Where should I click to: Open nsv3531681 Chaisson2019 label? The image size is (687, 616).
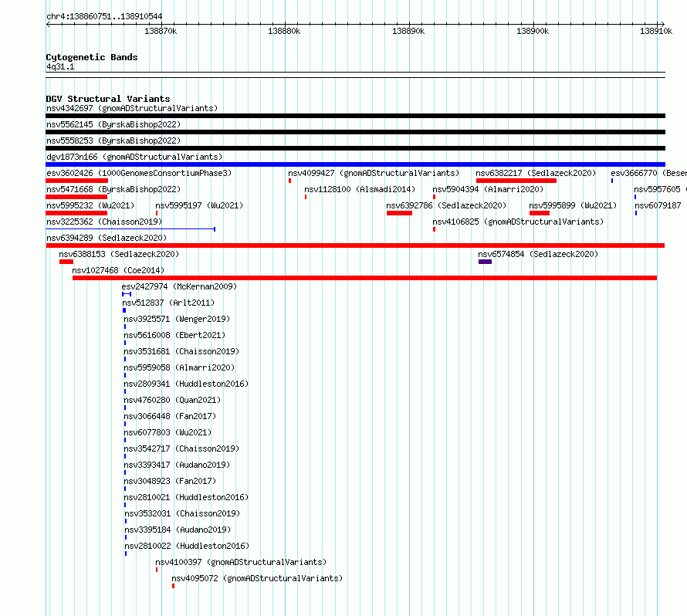pos(181,351)
